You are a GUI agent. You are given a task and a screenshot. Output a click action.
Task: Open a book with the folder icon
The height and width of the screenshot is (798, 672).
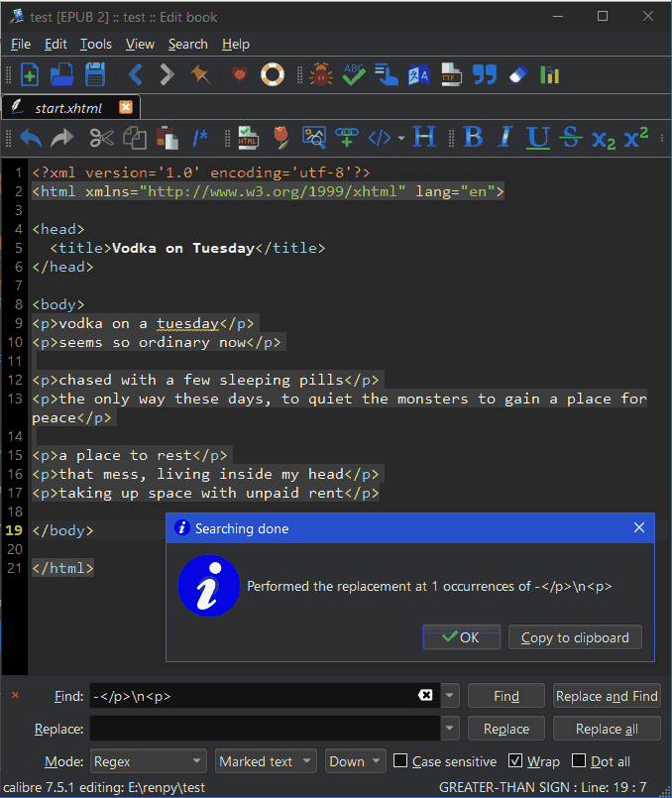click(62, 74)
